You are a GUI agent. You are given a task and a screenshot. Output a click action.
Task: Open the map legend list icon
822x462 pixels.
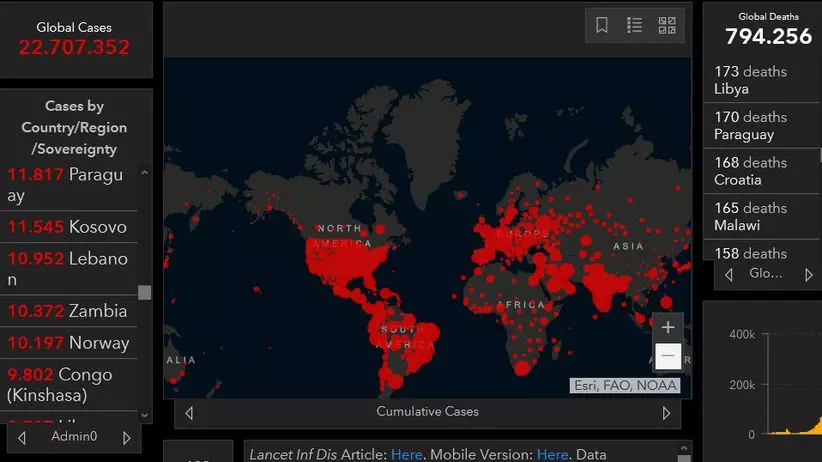pos(634,26)
